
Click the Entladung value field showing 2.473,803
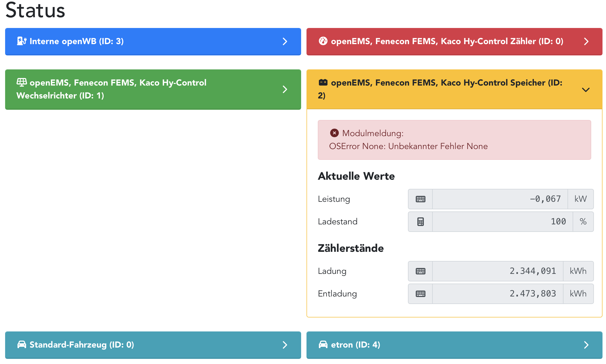[498, 294]
